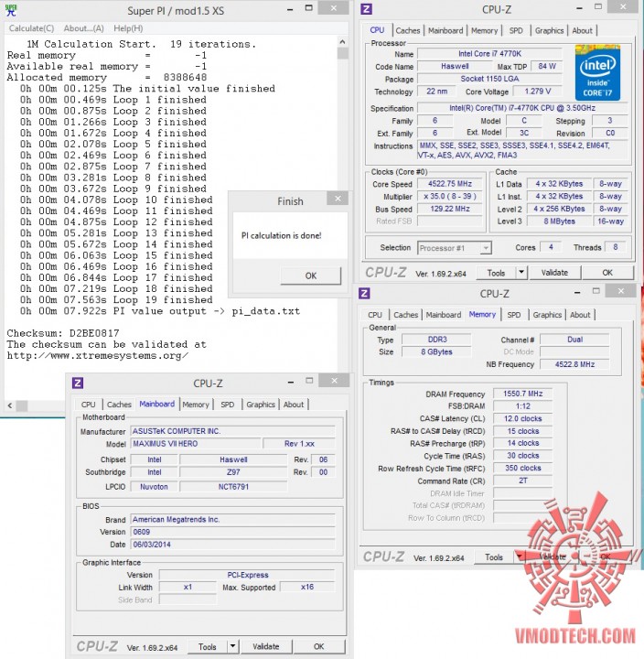This screenshot has height=659, width=644.
Task: Select CPU tab in Memory CPU-Z window
Action: [x=375, y=314]
